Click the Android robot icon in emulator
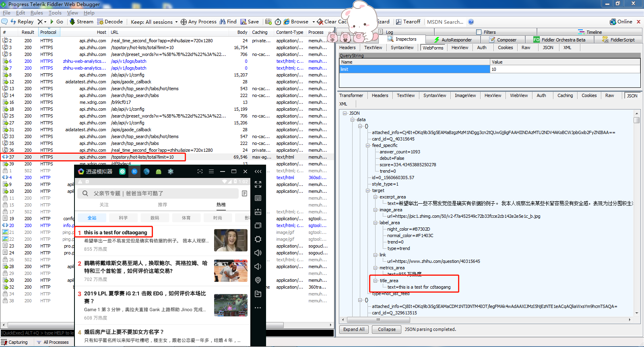644x347 pixels. (159, 171)
